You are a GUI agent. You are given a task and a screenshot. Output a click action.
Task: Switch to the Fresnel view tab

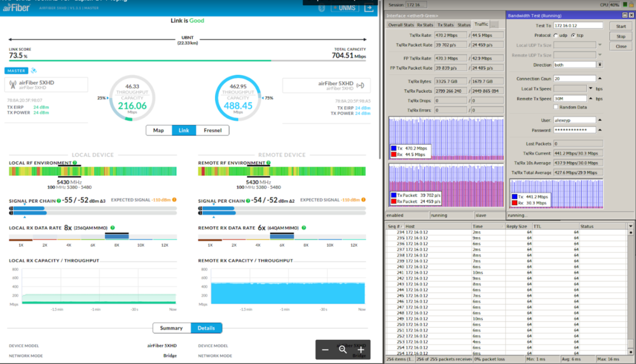pos(212,130)
